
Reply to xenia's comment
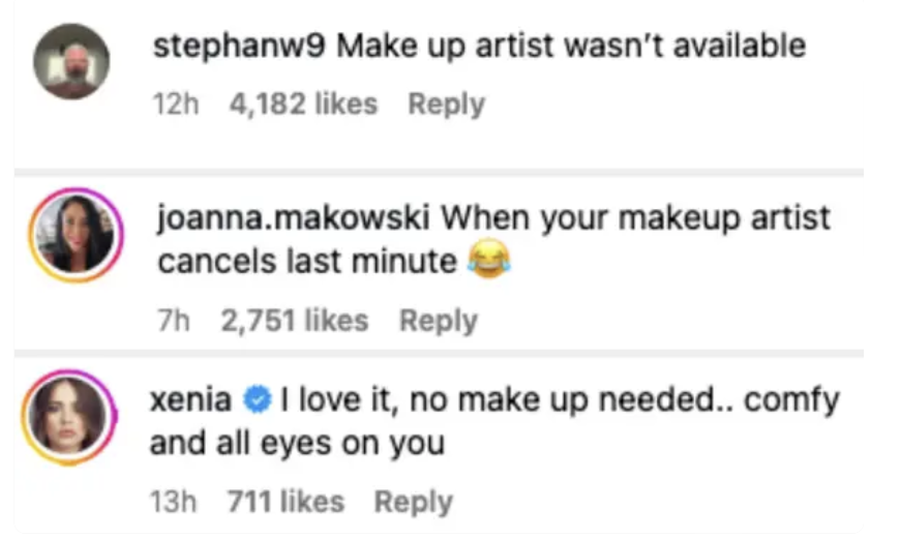coord(413,502)
